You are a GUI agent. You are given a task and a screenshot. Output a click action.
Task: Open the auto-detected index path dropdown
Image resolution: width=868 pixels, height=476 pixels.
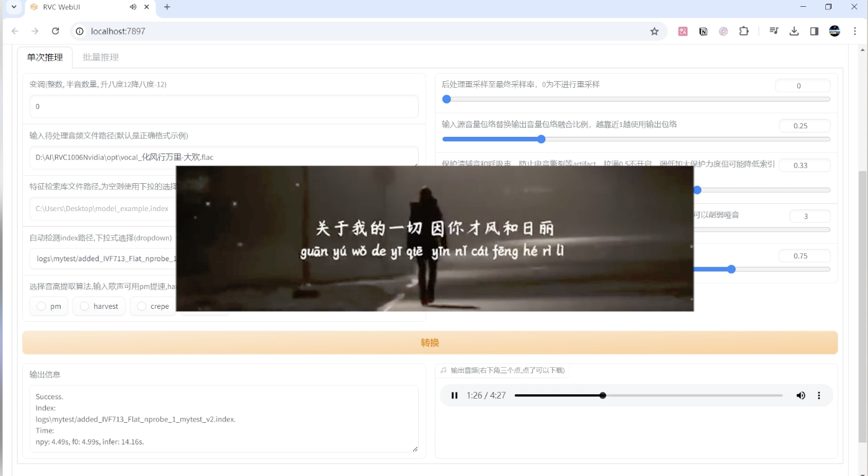point(103,259)
